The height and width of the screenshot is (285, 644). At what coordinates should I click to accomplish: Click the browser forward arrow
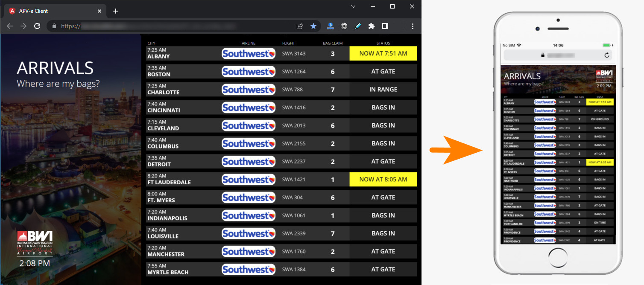click(23, 26)
